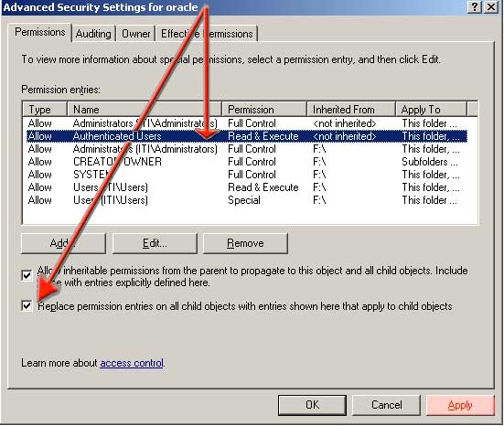Click the highlighted Apply button

point(460,405)
